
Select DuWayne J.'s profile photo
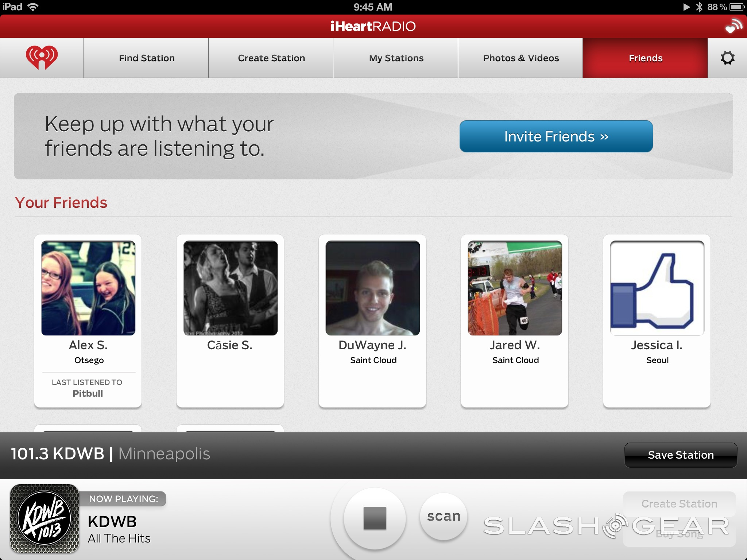coord(372,288)
